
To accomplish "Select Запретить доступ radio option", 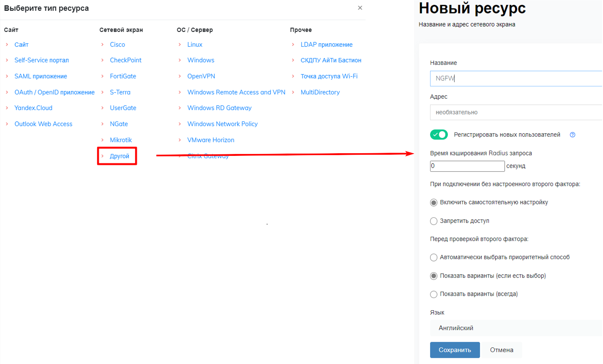I will [434, 221].
